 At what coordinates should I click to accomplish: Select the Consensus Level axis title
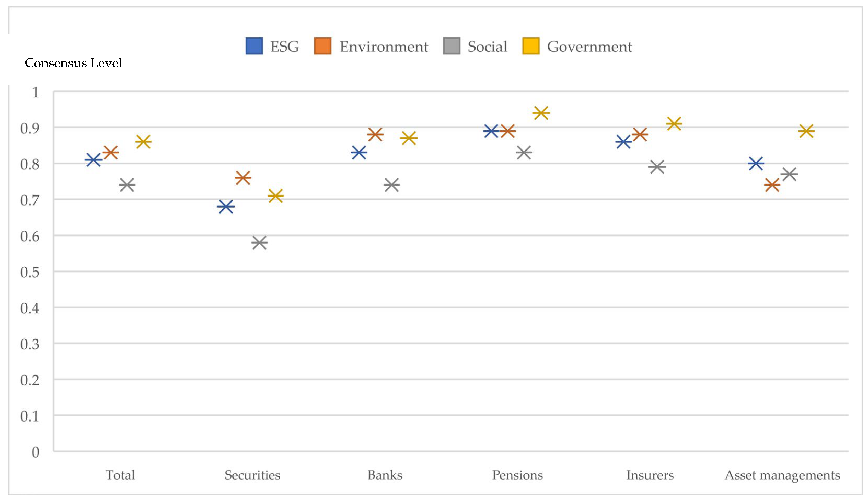pos(73,63)
